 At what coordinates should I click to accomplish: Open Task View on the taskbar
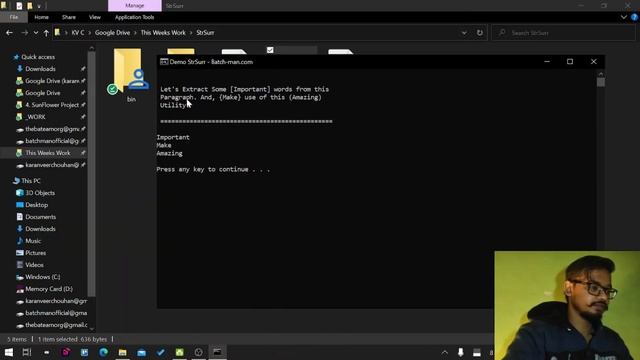(27, 352)
